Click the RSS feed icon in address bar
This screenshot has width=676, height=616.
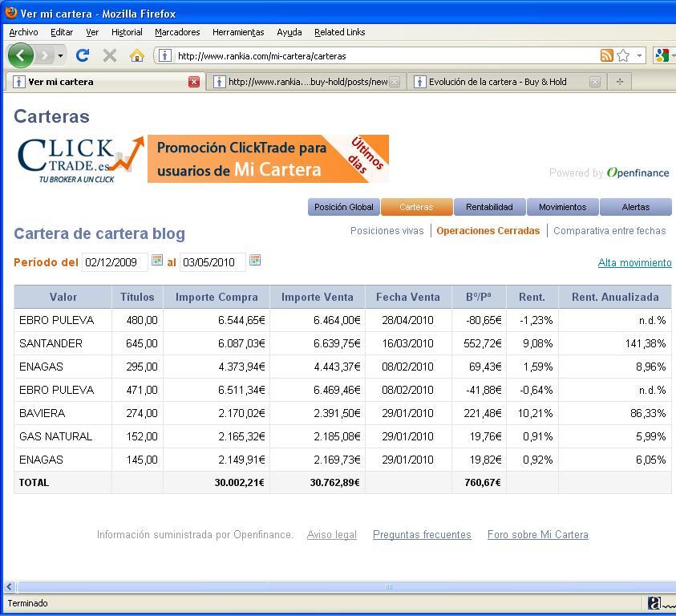pyautogui.click(x=607, y=55)
